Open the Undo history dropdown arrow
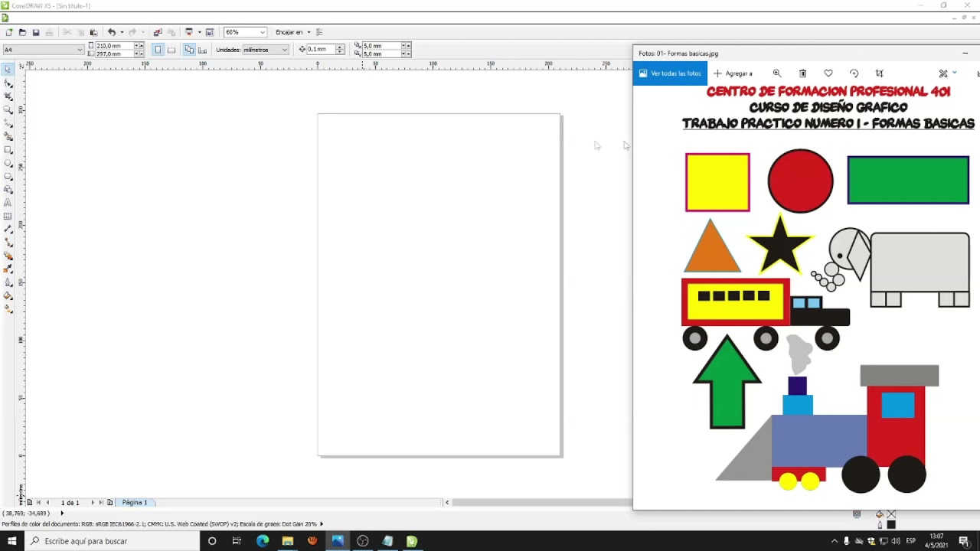The width and height of the screenshot is (980, 551). 122,32
